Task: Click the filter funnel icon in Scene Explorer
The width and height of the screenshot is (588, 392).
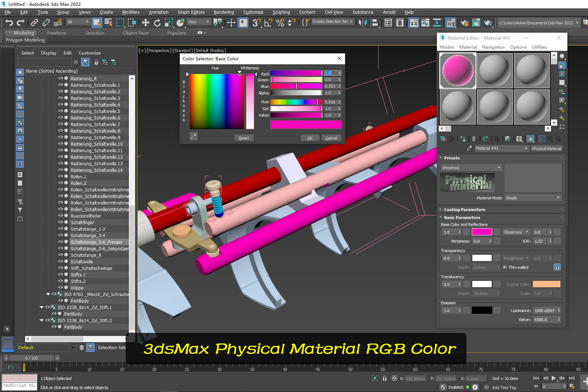Action: (x=86, y=62)
